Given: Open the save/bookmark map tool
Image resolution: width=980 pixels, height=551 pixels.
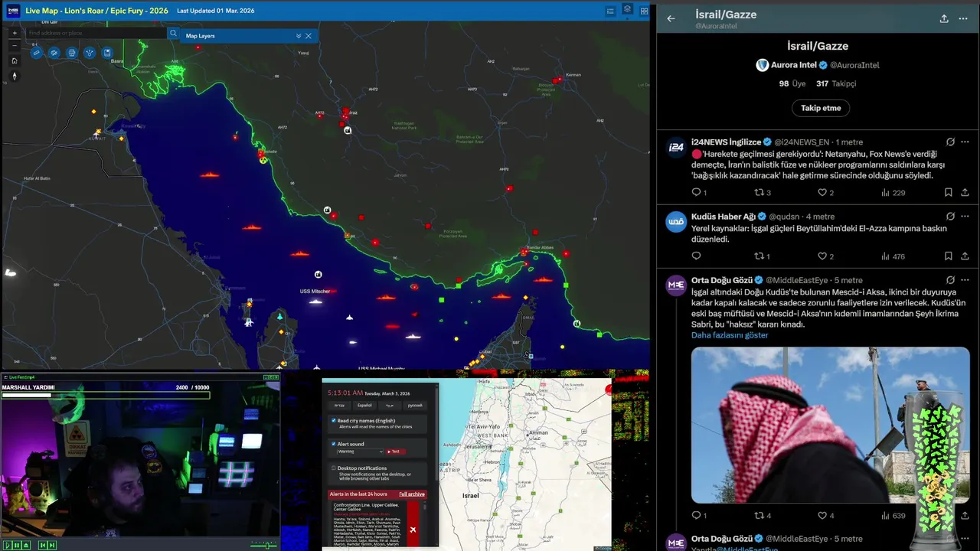Looking at the screenshot, I should pyautogui.click(x=107, y=53).
